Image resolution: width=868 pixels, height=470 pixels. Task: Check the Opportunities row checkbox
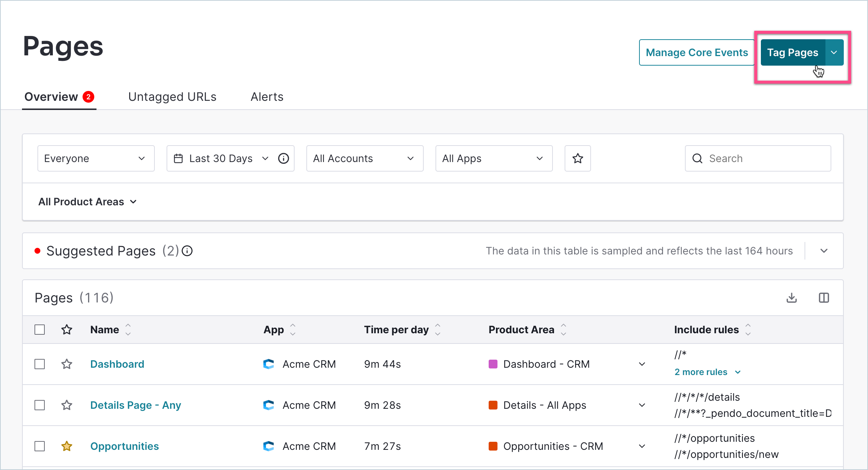click(x=40, y=446)
